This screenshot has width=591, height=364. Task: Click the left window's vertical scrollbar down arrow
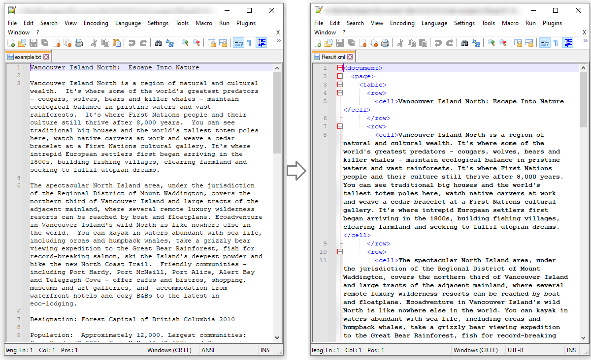(277, 338)
